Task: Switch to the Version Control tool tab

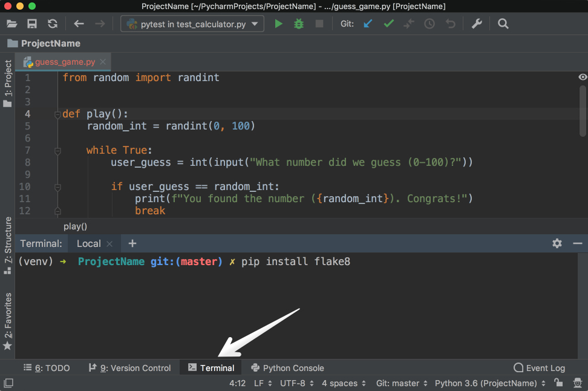Action: [x=129, y=368]
